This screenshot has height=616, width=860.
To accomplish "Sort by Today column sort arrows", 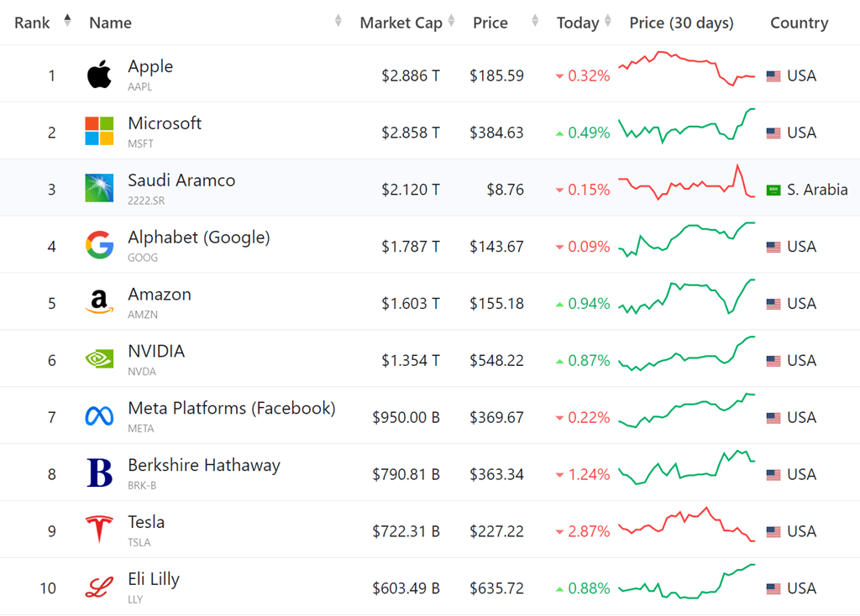I will 609,21.
